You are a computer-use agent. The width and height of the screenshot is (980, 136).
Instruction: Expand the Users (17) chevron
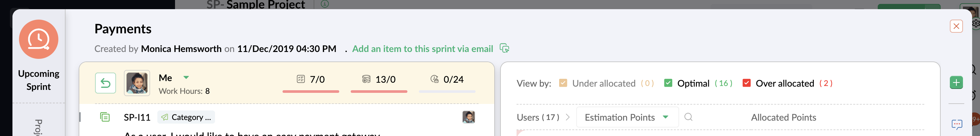point(568,117)
